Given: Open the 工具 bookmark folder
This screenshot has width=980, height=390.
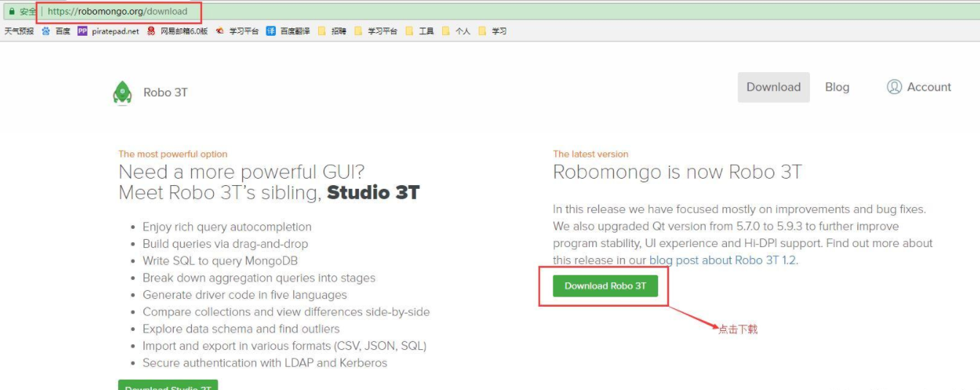Looking at the screenshot, I should (420, 31).
